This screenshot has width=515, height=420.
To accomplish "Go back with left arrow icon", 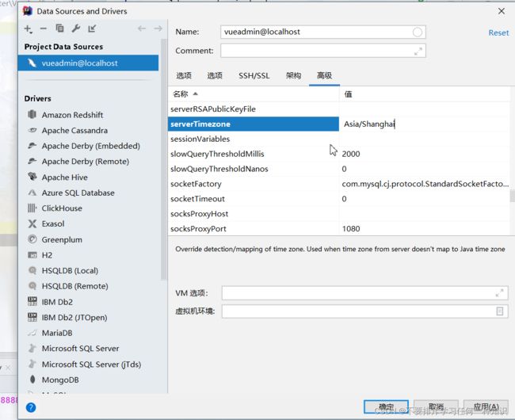I will pyautogui.click(x=142, y=29).
